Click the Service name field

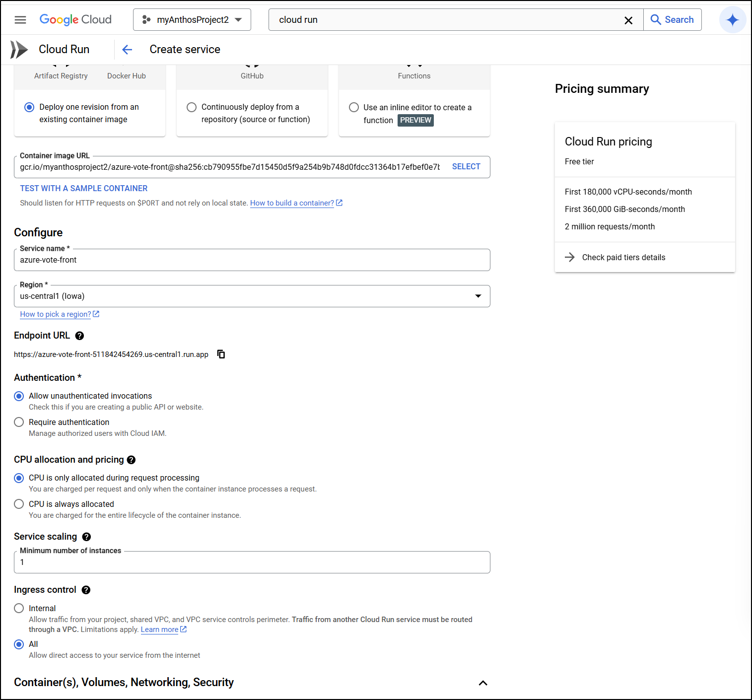pos(252,260)
